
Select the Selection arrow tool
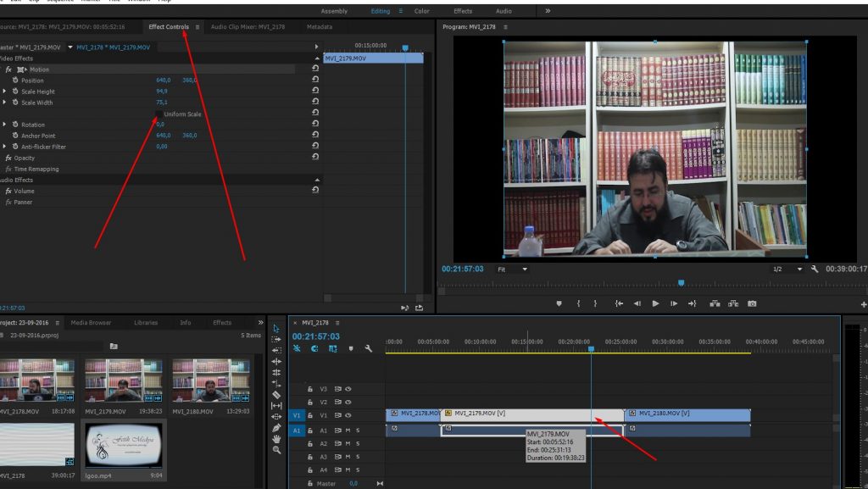click(276, 328)
